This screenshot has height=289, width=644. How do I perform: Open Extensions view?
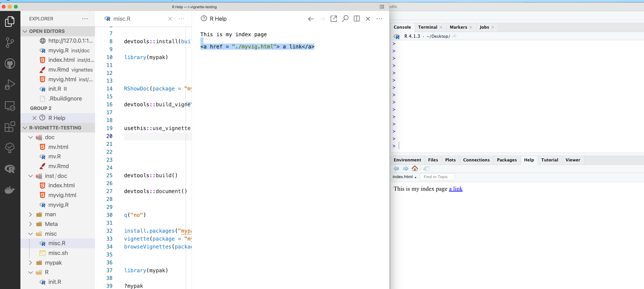click(10, 127)
